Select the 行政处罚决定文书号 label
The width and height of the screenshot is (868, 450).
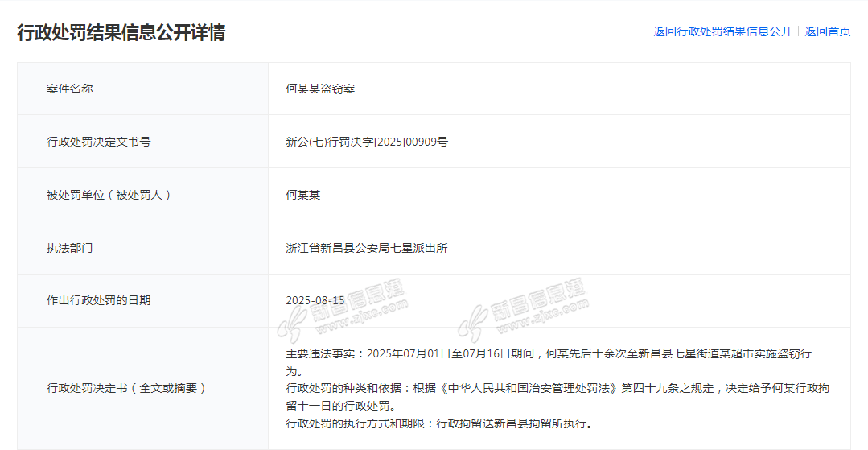(x=98, y=142)
